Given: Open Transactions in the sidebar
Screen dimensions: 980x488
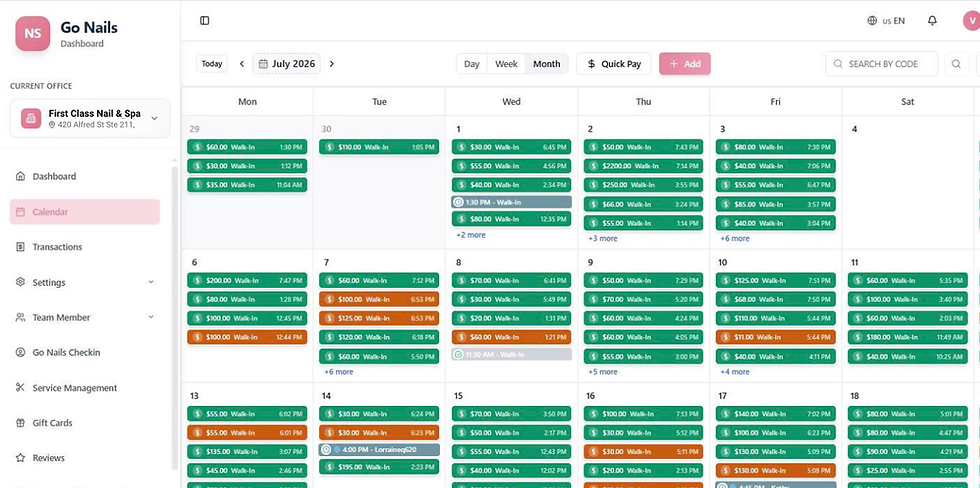Looking at the screenshot, I should pyautogui.click(x=85, y=247).
